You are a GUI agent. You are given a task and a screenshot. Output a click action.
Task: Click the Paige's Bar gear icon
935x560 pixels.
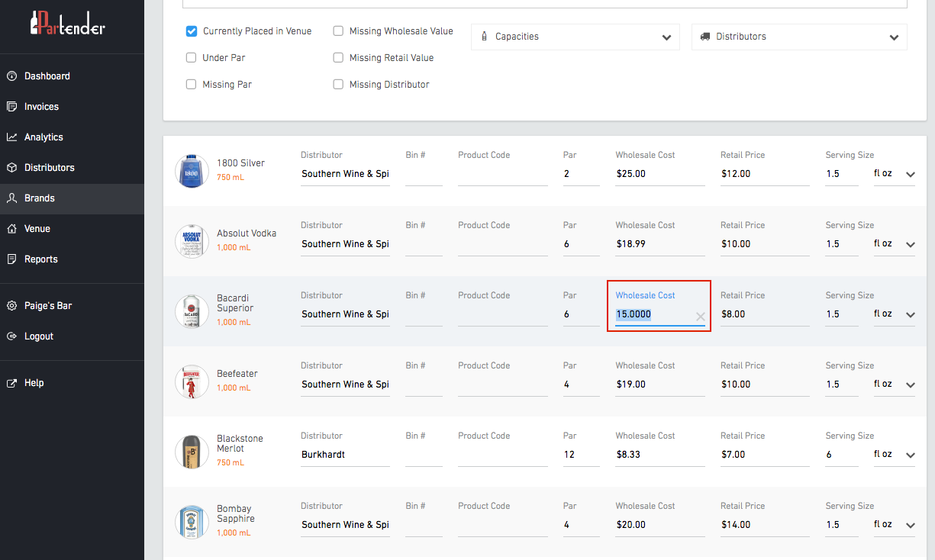coord(11,306)
